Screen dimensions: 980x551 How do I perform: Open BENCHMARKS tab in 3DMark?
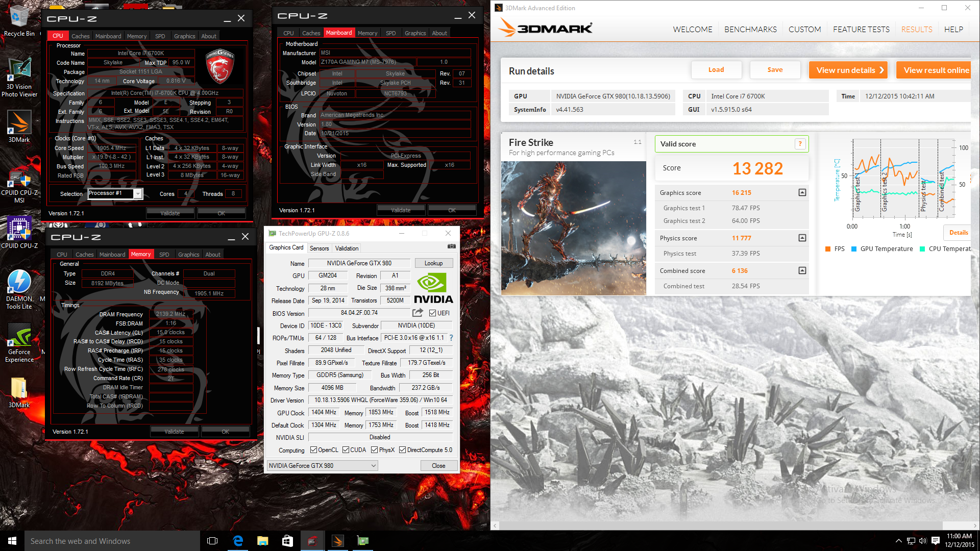tap(750, 29)
